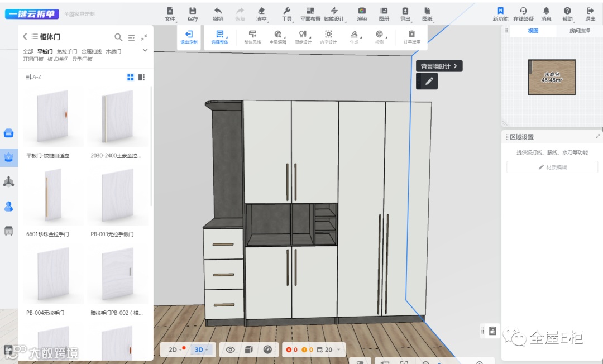The height and width of the screenshot is (364, 603).
Task: Switch to the 房间选择 tab
Action: 579,31
